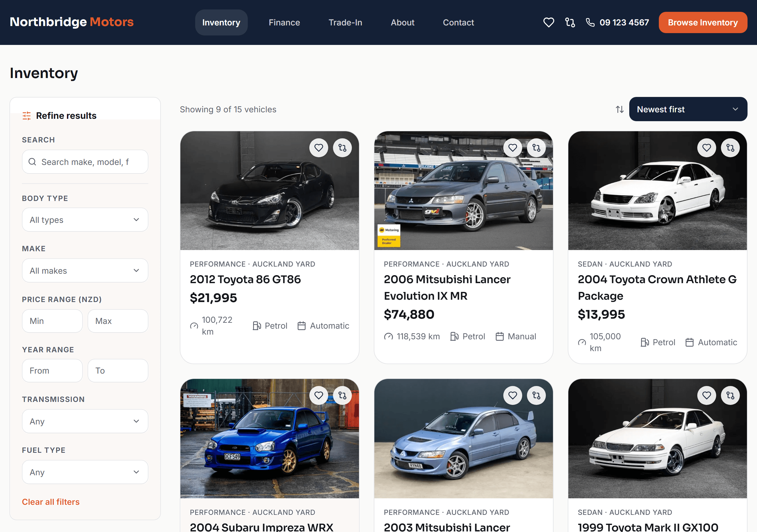Go to the Inventory nav tab
The width and height of the screenshot is (757, 532).
tap(221, 22)
